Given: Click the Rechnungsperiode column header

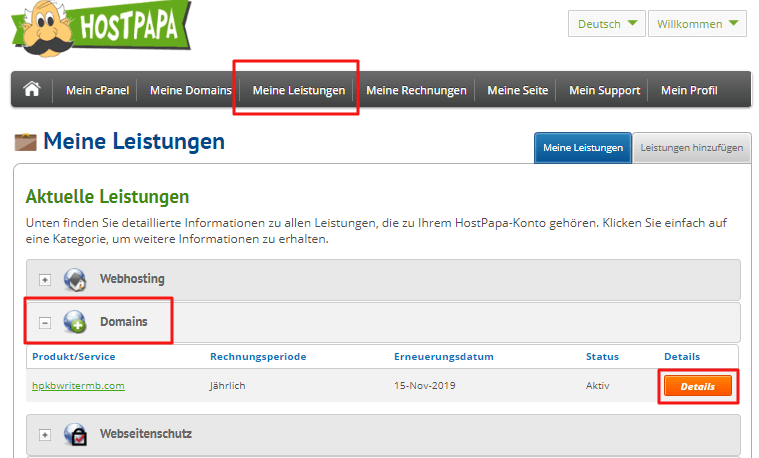Looking at the screenshot, I should [x=258, y=357].
